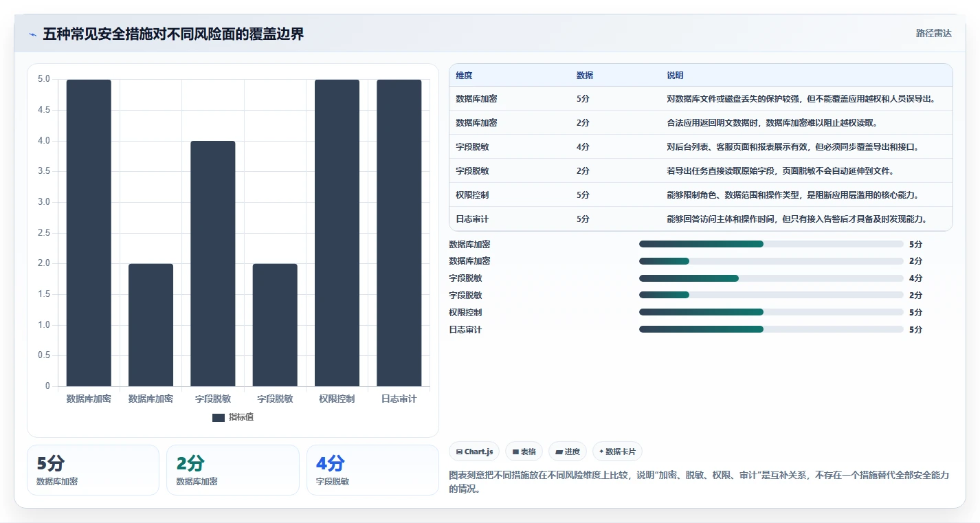Click the 字段脱敏 progress bar showing 2分
The width and height of the screenshot is (980, 523).
[771, 296]
